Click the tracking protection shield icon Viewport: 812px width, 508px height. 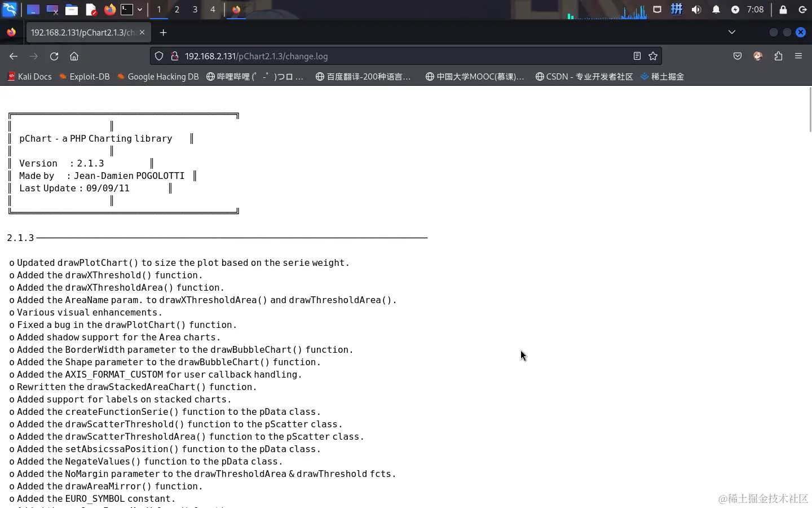[159, 56]
